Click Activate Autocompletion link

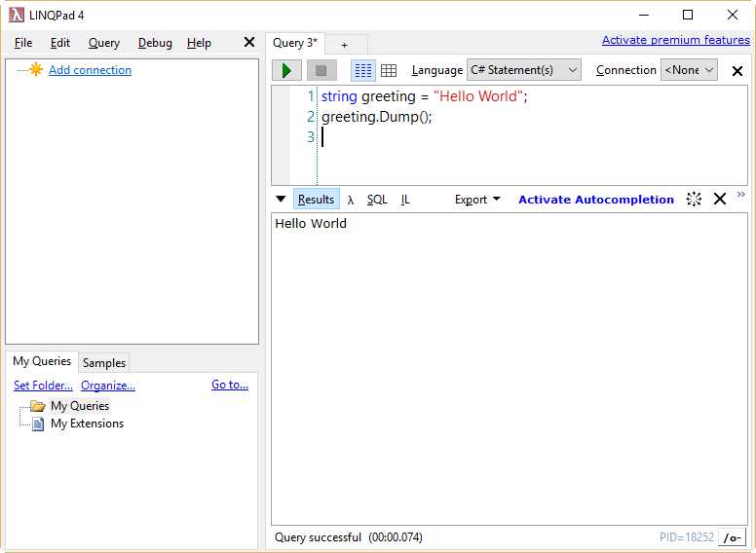[x=596, y=200]
